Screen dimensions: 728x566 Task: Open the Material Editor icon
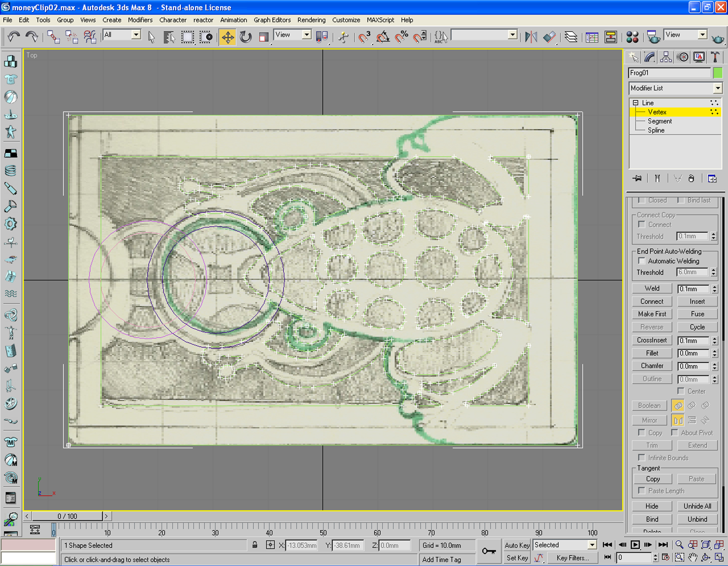click(632, 37)
